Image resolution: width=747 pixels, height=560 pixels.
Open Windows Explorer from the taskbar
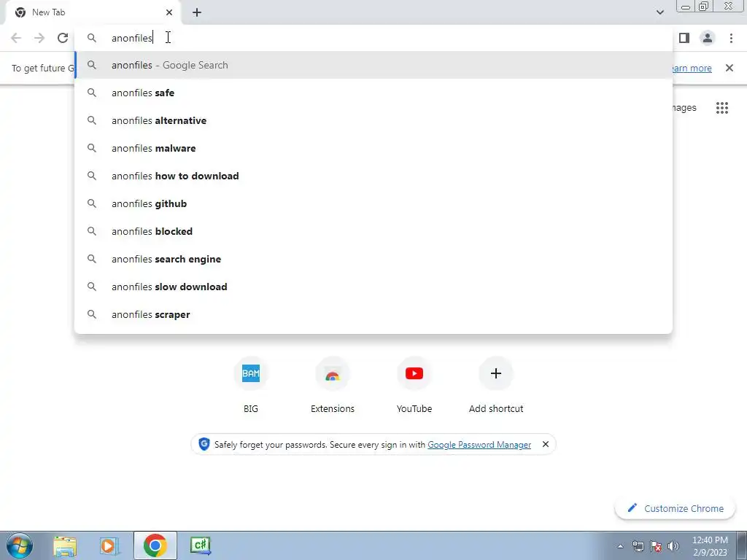pyautogui.click(x=65, y=545)
